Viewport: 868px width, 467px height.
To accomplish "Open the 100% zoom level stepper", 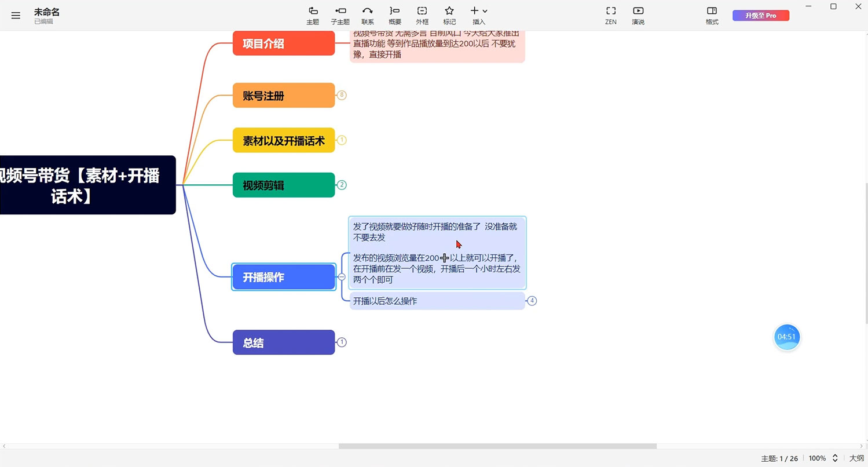I will pyautogui.click(x=835, y=458).
